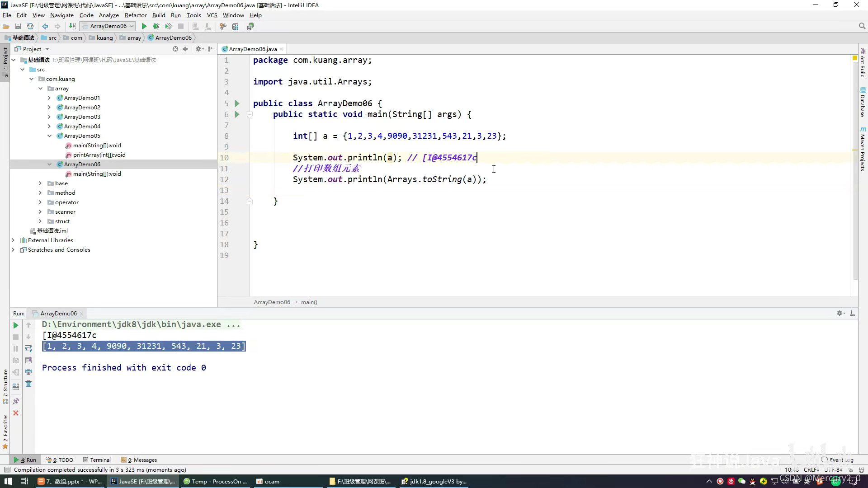Click Collapse All icon in Project panel
868x488 pixels.
click(x=185, y=49)
